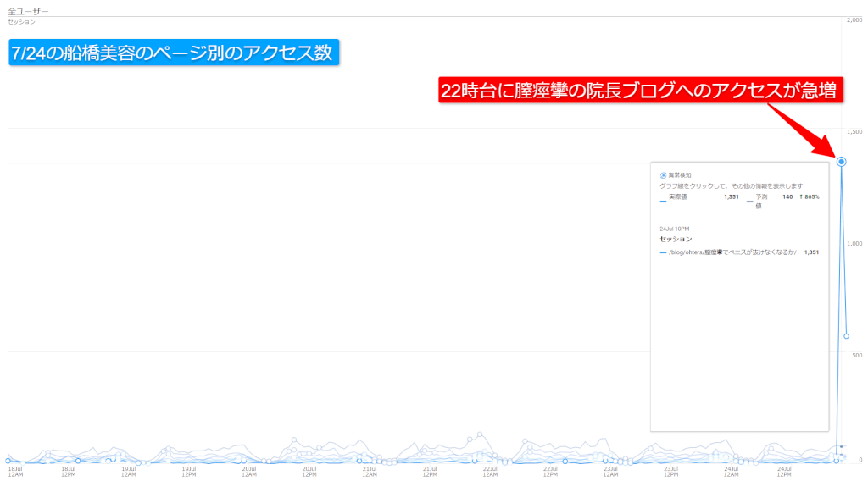
Task: Click the 22Jul 12AM x-axis label
Action: [x=490, y=472]
